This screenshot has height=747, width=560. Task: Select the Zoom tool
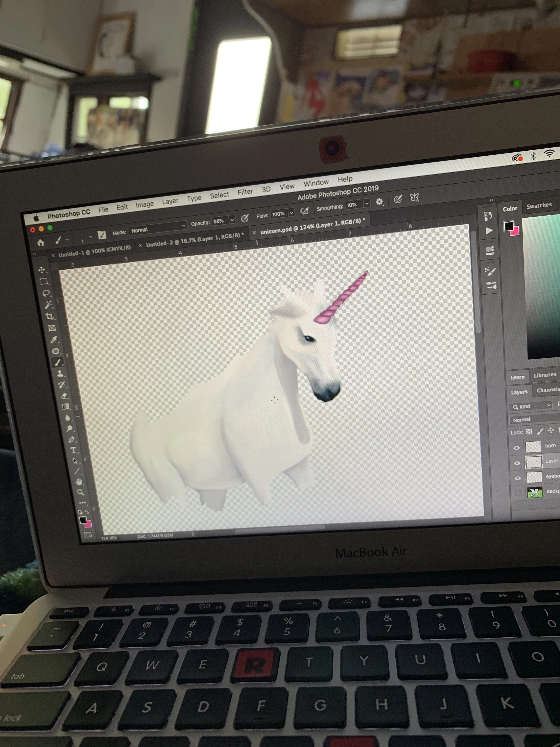click(80, 492)
